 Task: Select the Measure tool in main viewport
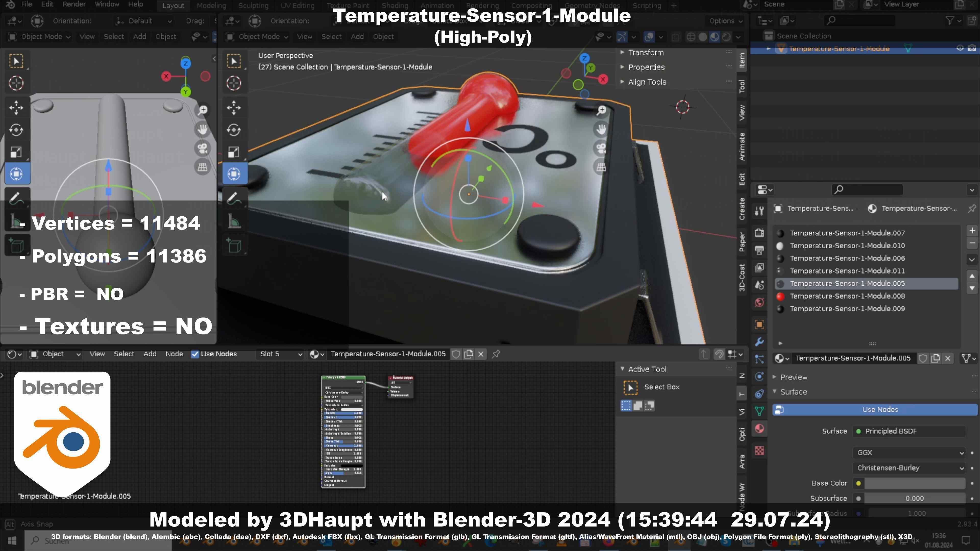234,221
